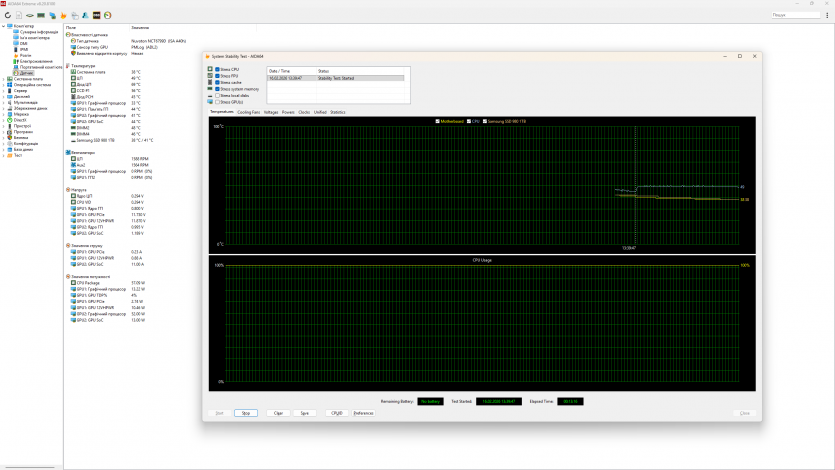The image size is (835, 470).
Task: Toggle the Motherboard graph legend checkbox
Action: click(438, 121)
